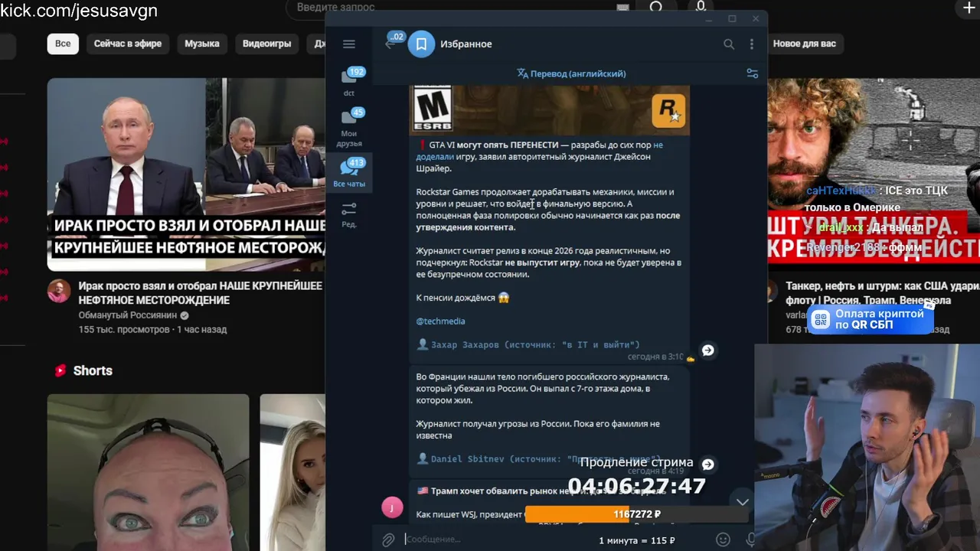This screenshot has width=980, height=551.
Task: Open the Ирак нефтяное месторождение video thumbnail
Action: 186,174
